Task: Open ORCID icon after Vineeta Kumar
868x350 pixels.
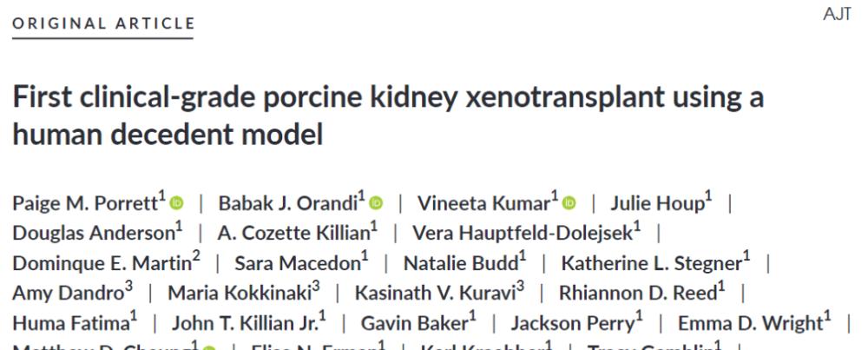Action: [569, 203]
